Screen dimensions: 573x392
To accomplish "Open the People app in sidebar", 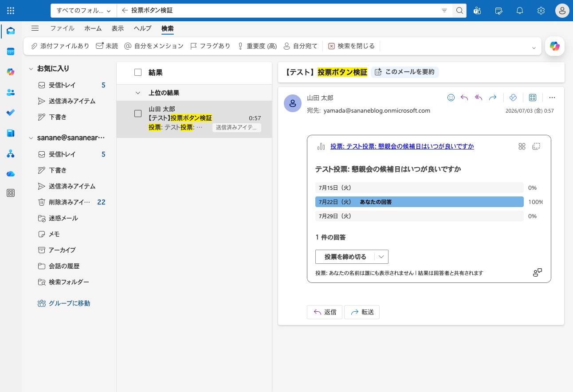I will (x=11, y=92).
